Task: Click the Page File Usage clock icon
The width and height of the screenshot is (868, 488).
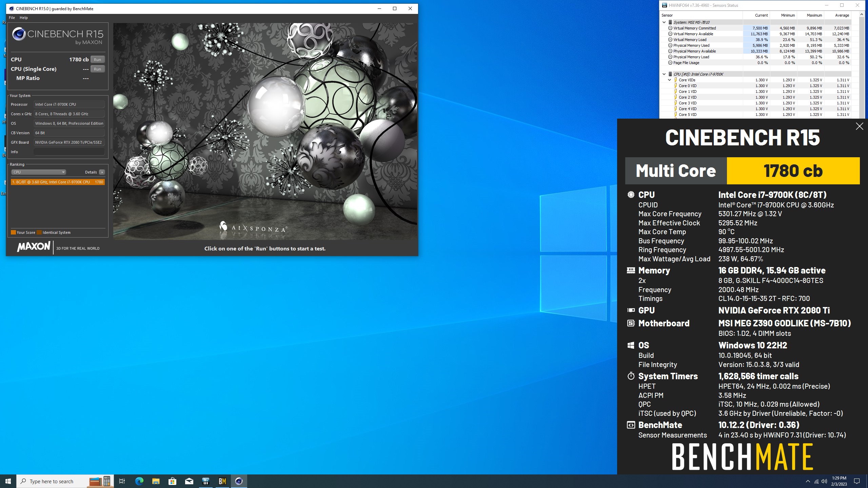Action: [x=670, y=63]
